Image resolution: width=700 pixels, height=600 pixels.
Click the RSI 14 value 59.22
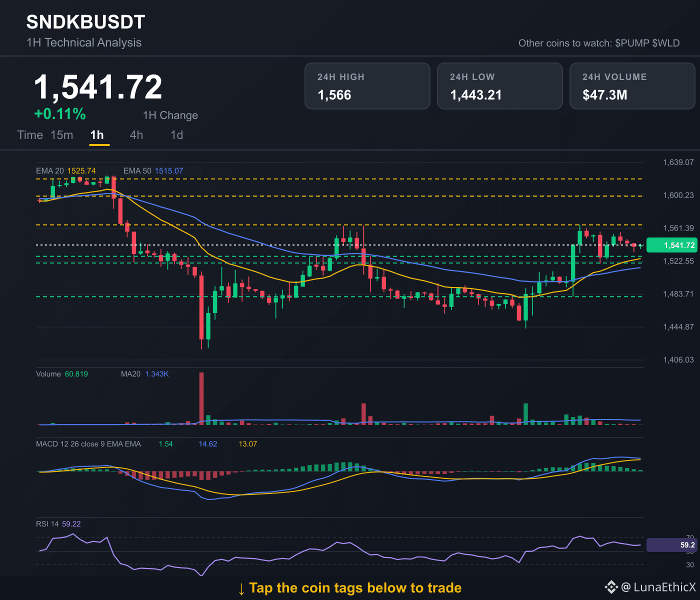[x=71, y=524]
